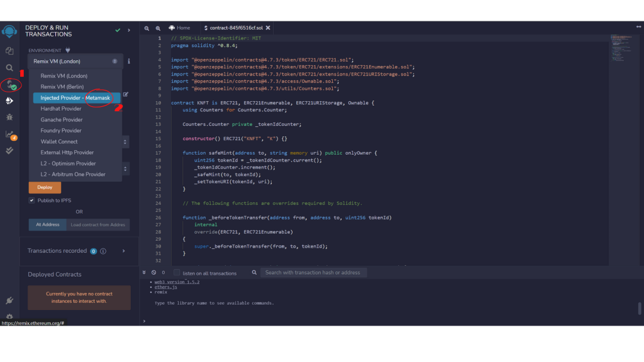This screenshot has width=644, height=362.
Task: Collapse terminal with the double-chevron icon
Action: coord(144,273)
